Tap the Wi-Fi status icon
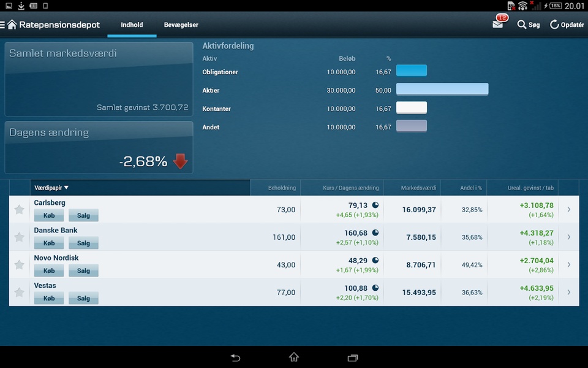Viewport: 588px width, 368px height. [522, 6]
